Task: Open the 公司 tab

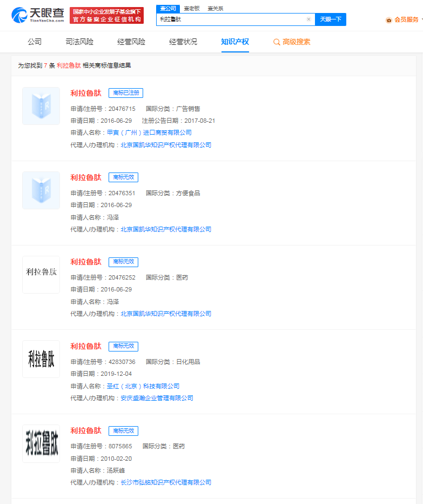Action: pyautogui.click(x=35, y=42)
